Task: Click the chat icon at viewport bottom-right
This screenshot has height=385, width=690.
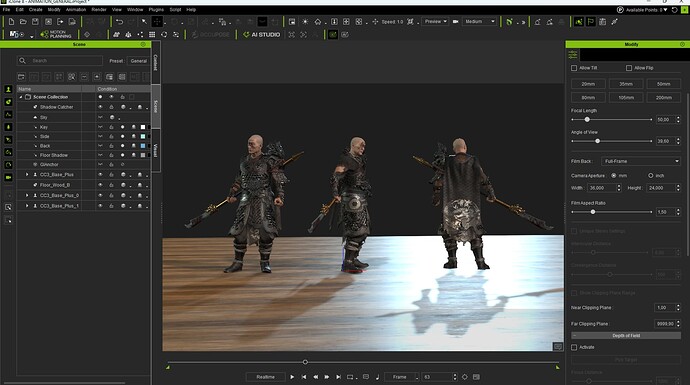Action: pos(558,347)
